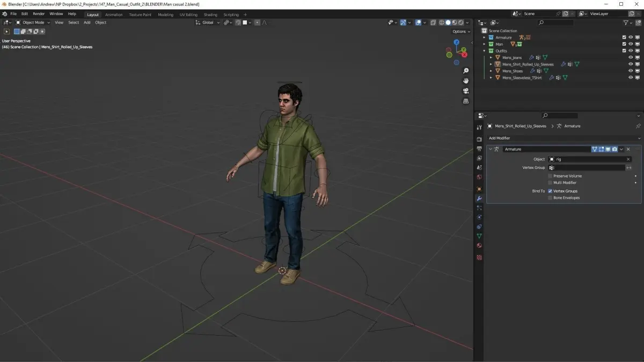Open the Scene properties tab
The image size is (644, 362).
pos(479,167)
